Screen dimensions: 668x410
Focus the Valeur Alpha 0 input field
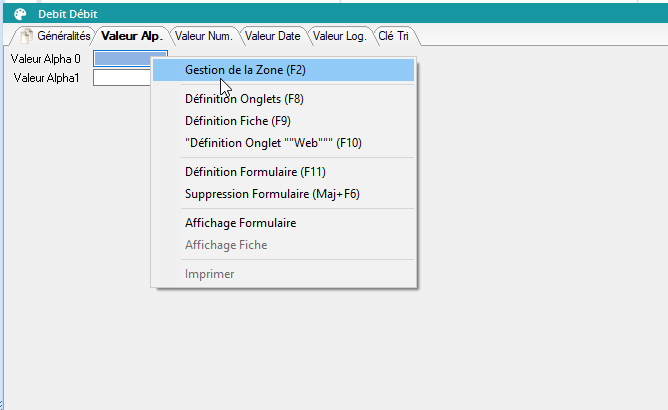click(121, 59)
